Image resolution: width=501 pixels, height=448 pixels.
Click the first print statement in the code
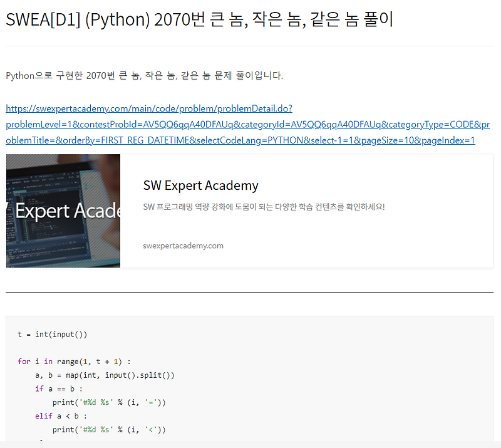110,402
